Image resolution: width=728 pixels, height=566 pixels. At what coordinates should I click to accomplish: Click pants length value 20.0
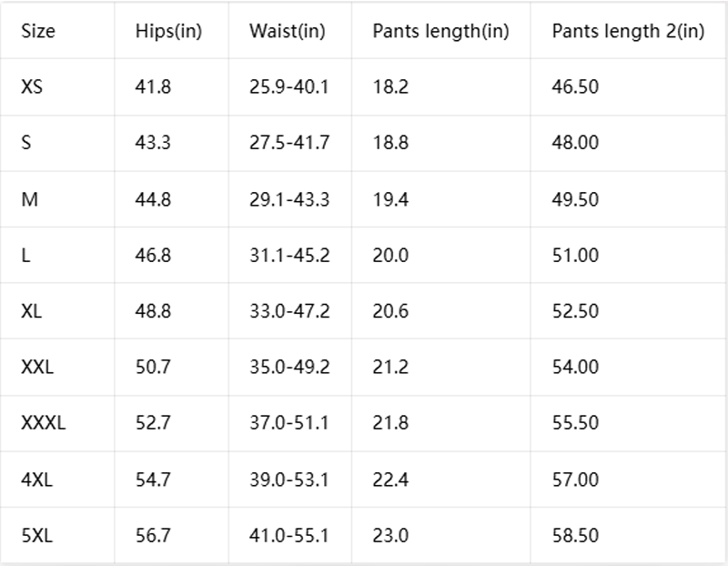(x=390, y=256)
